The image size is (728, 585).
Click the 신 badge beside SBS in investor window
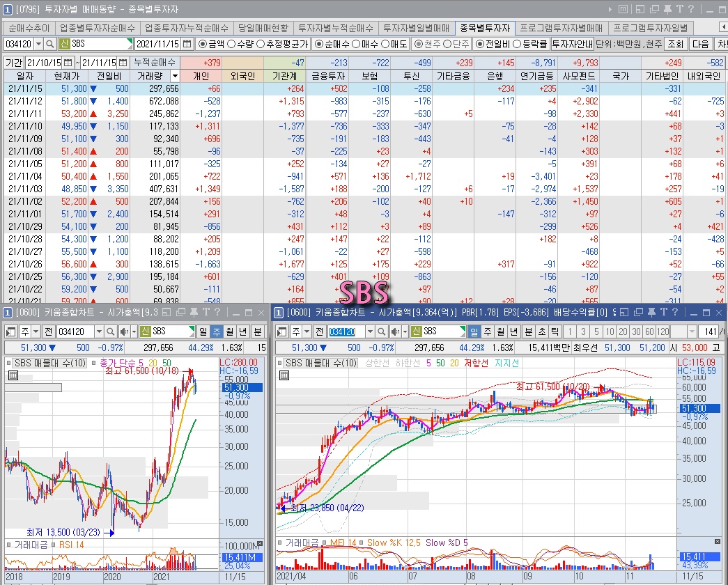[65, 44]
